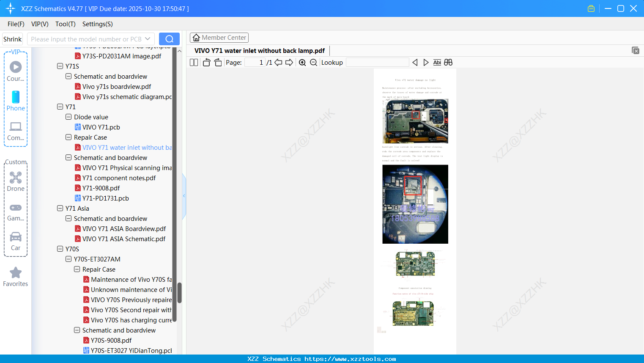The height and width of the screenshot is (363, 644).
Task: Open Y71 component notes.pdf
Action: click(x=115, y=178)
